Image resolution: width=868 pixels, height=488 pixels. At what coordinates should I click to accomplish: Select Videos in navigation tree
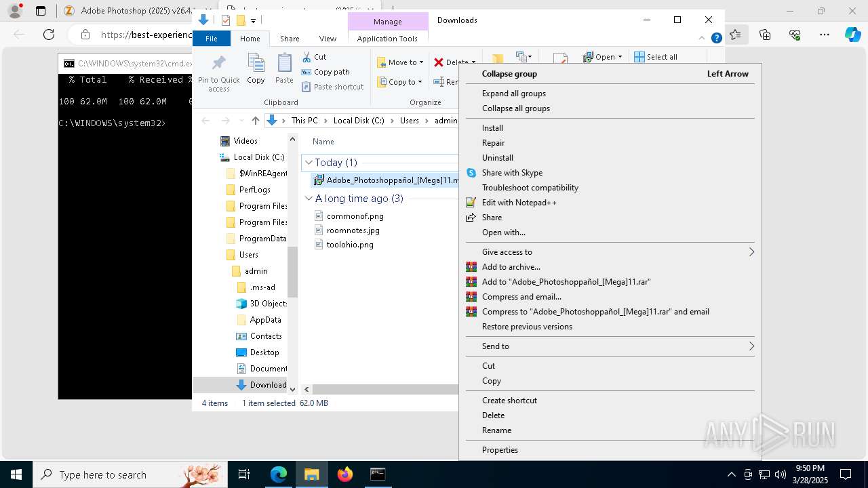[x=239, y=141]
